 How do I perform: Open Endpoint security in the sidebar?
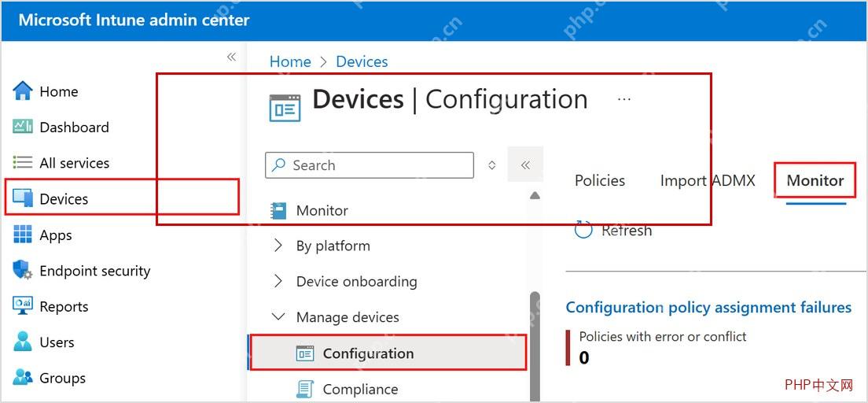pyautogui.click(x=94, y=271)
